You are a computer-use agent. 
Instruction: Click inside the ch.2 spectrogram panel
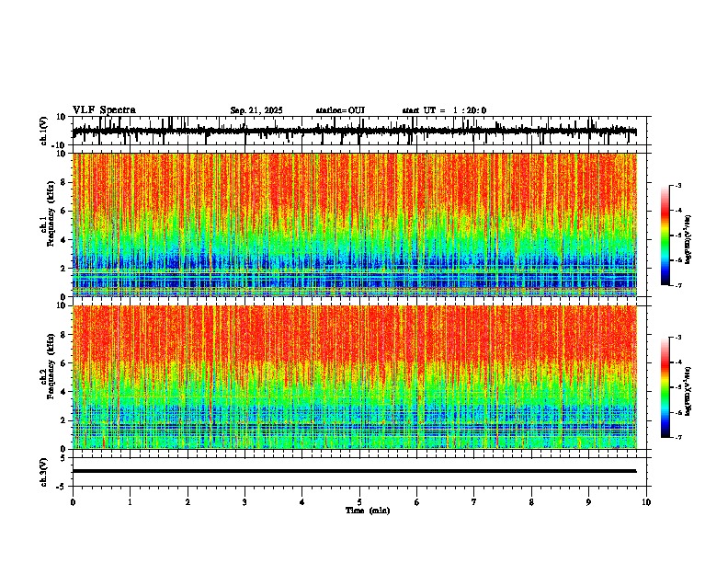pos(355,377)
